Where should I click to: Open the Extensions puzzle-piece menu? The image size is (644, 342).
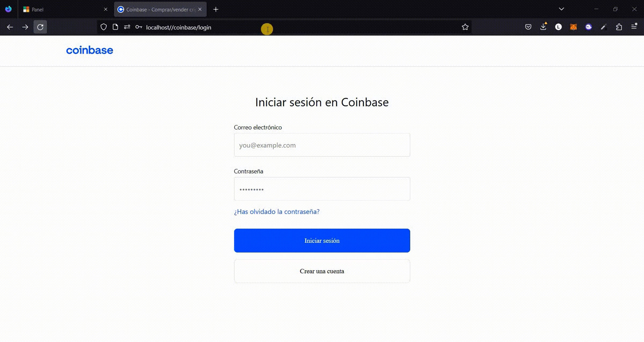(x=619, y=27)
